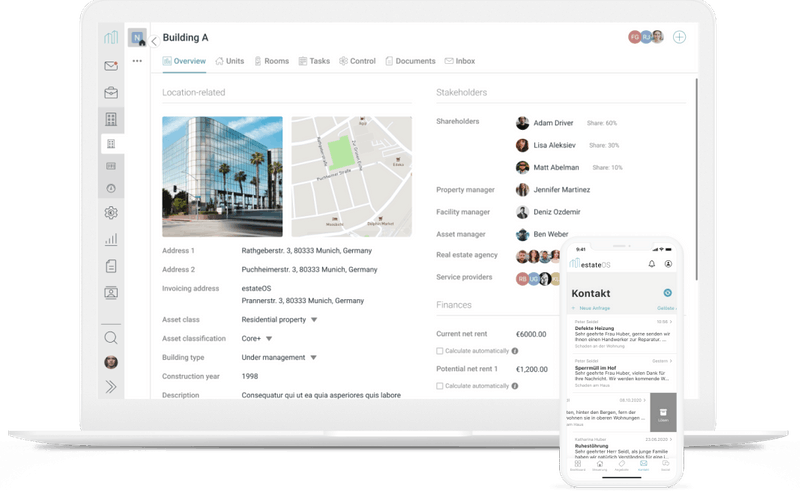Viewport: 800px width, 491px height.
Task: Click the grey archive button in phone list
Action: [x=663, y=412]
